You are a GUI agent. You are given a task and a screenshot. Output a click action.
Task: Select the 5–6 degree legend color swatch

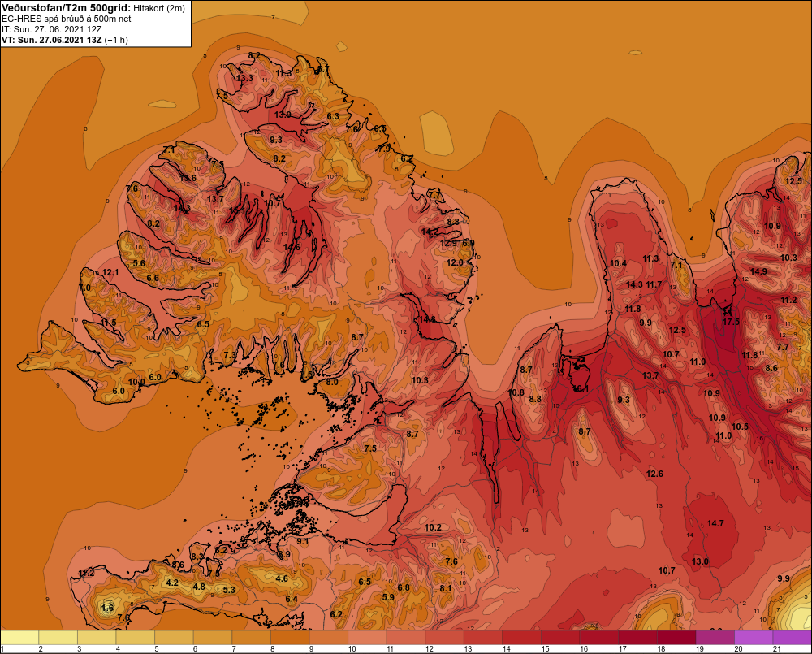pyautogui.click(x=174, y=637)
